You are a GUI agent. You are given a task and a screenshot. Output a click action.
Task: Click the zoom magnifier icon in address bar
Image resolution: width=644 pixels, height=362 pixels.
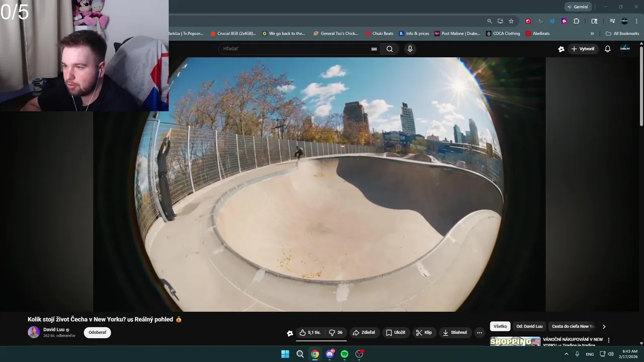tap(490, 21)
